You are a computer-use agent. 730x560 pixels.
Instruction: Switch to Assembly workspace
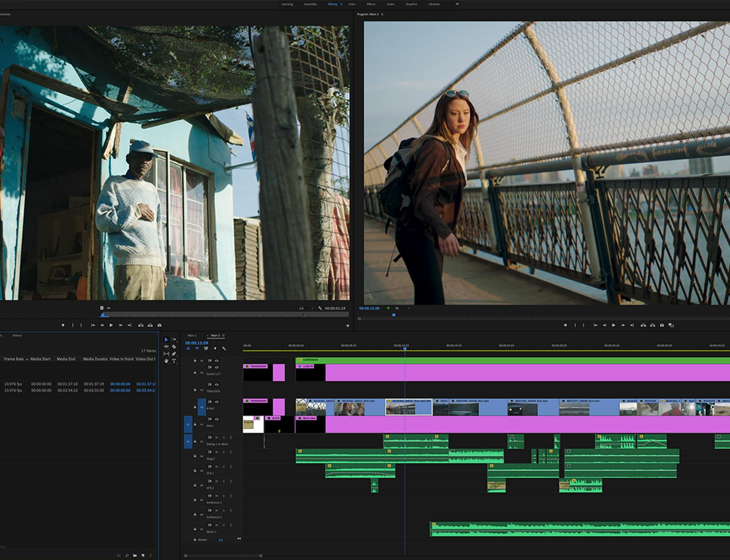tap(310, 4)
